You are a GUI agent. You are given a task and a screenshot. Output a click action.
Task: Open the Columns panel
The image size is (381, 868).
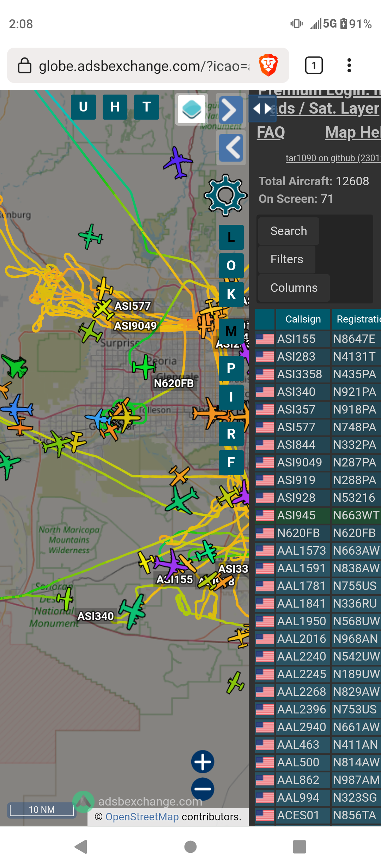294,288
